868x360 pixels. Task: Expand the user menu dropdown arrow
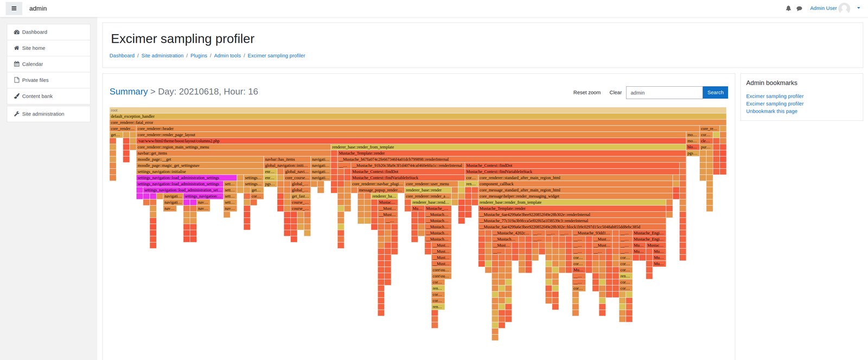tap(858, 8)
